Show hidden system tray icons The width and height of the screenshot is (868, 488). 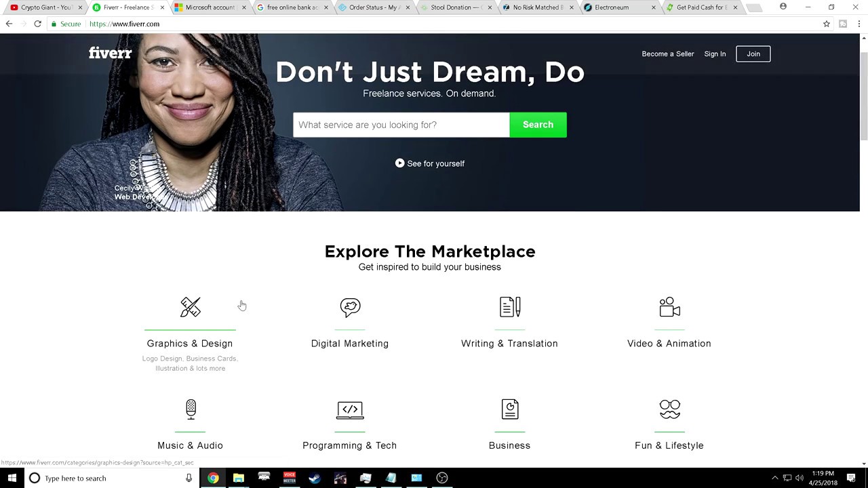point(775,478)
